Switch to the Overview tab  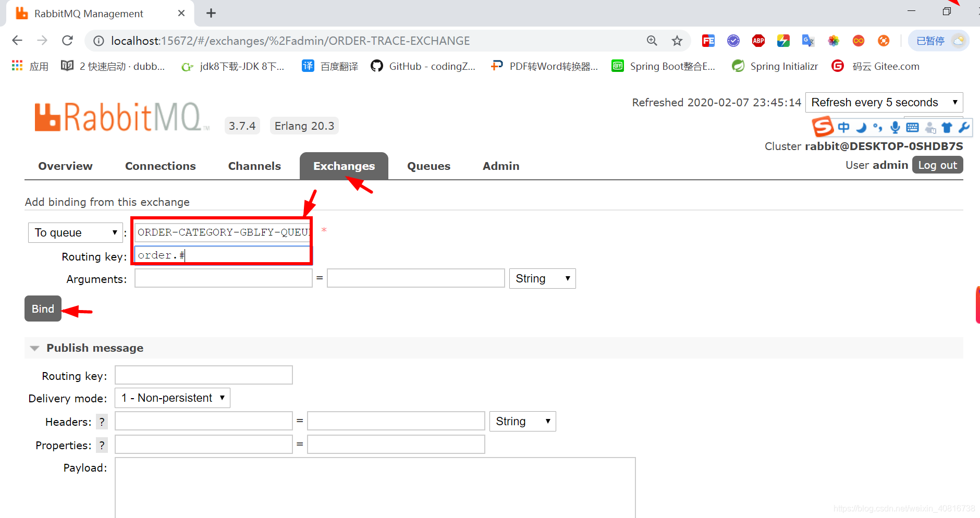(65, 166)
